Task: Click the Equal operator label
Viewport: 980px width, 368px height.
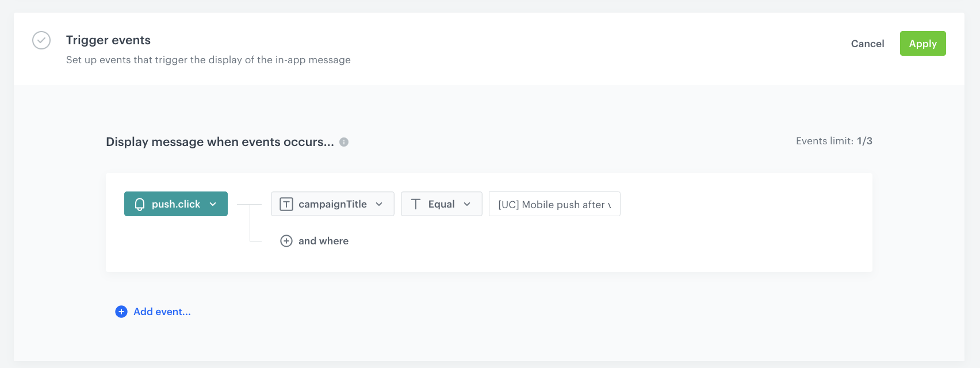Action: coord(441,204)
